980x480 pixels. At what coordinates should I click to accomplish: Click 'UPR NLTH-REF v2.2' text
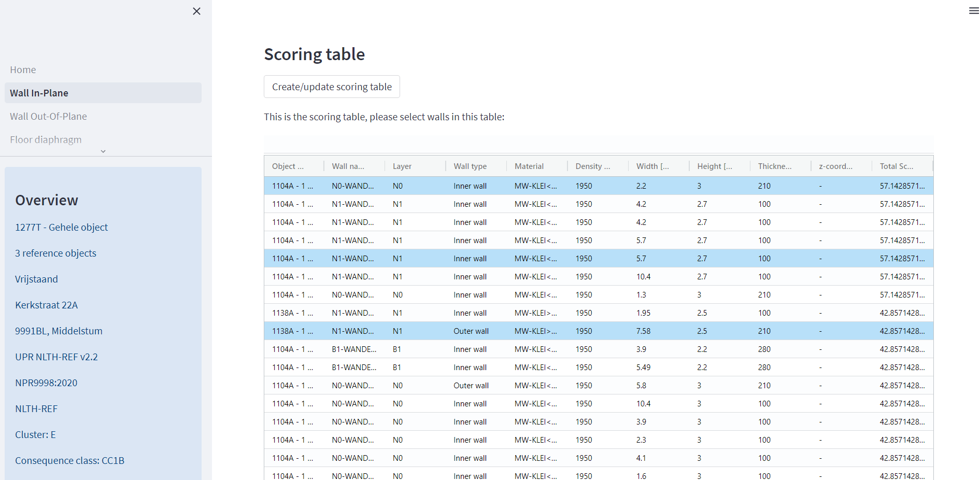[56, 357]
